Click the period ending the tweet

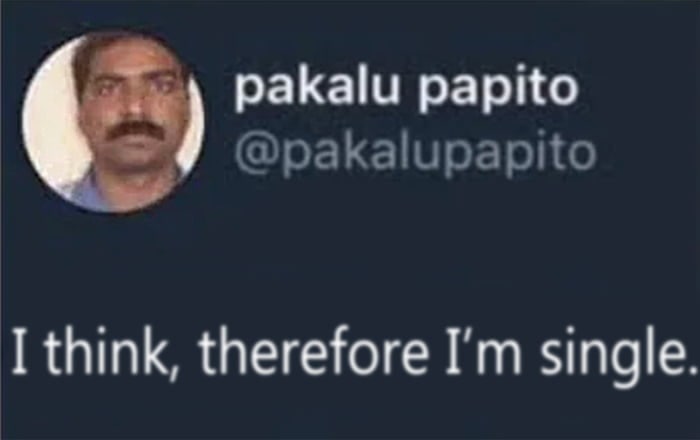point(692,369)
